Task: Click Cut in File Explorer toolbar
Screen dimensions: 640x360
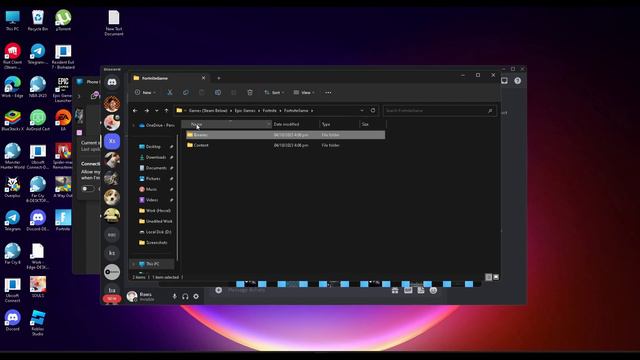Action: (x=170, y=93)
